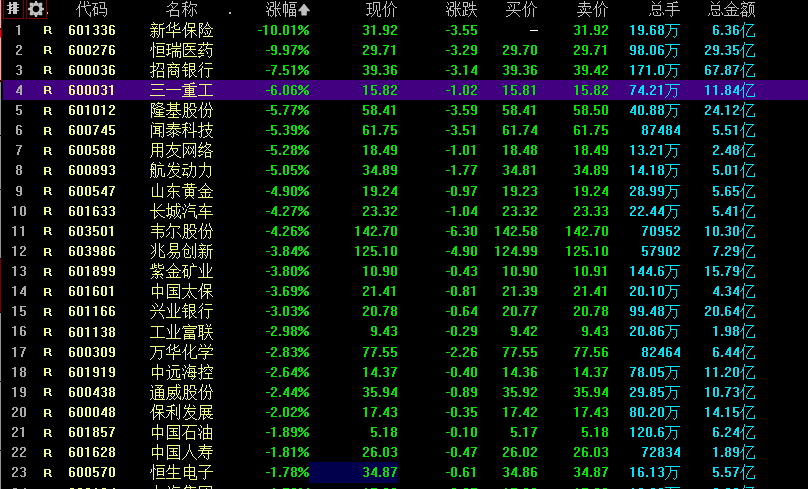Click the 代码 column header

point(92,9)
